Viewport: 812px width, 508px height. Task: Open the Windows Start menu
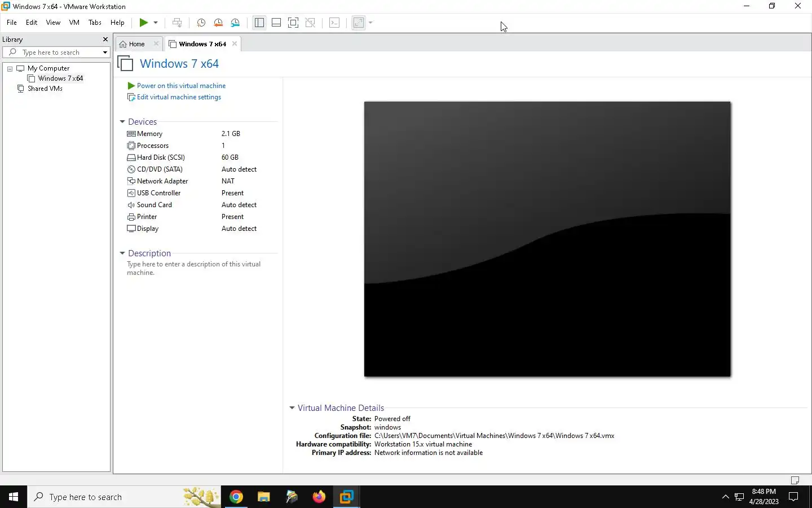tap(14, 497)
